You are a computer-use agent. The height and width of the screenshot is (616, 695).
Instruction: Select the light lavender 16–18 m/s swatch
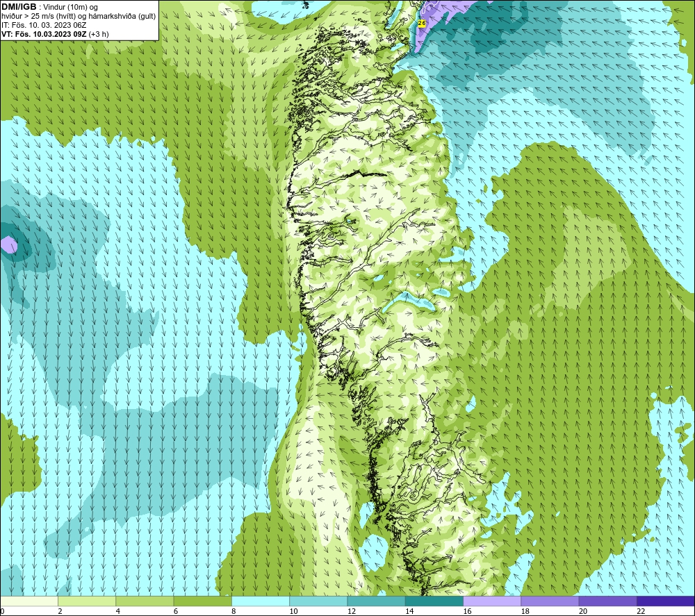[x=492, y=601]
